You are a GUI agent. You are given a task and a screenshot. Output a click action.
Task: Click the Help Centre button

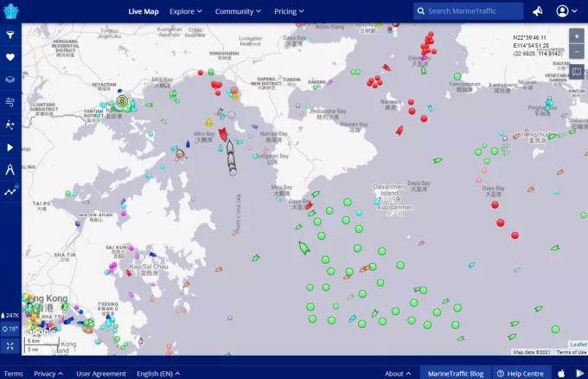pyautogui.click(x=521, y=373)
